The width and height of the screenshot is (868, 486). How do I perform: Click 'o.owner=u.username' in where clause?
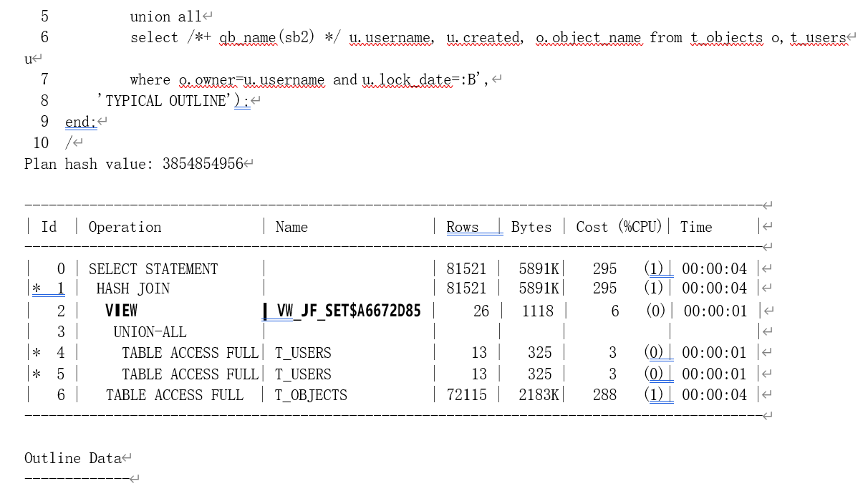click(251, 80)
